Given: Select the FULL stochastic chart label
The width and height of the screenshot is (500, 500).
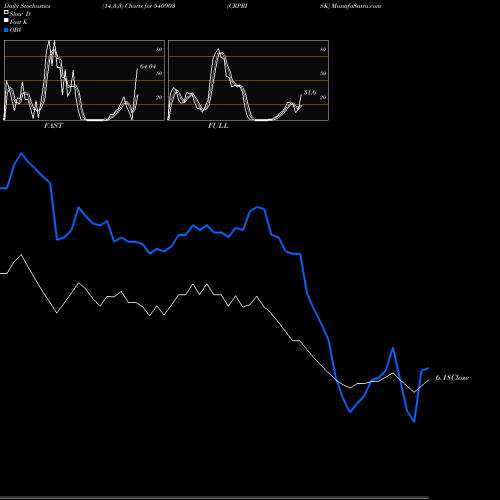Looking at the screenshot, I should [218, 125].
